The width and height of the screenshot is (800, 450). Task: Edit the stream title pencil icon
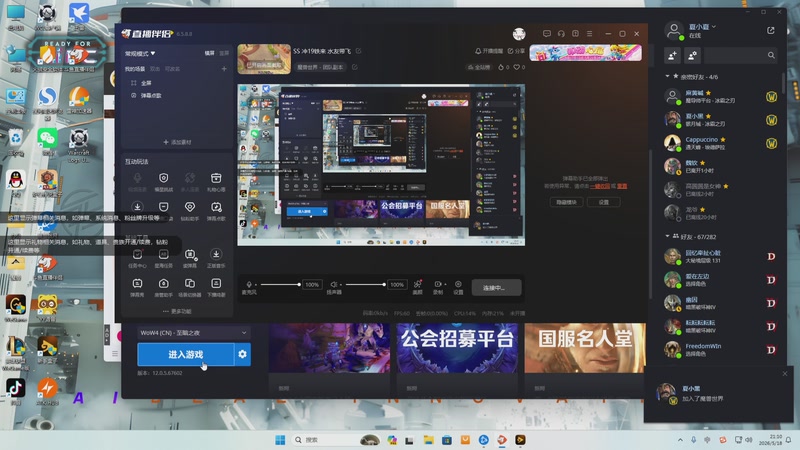(x=358, y=51)
